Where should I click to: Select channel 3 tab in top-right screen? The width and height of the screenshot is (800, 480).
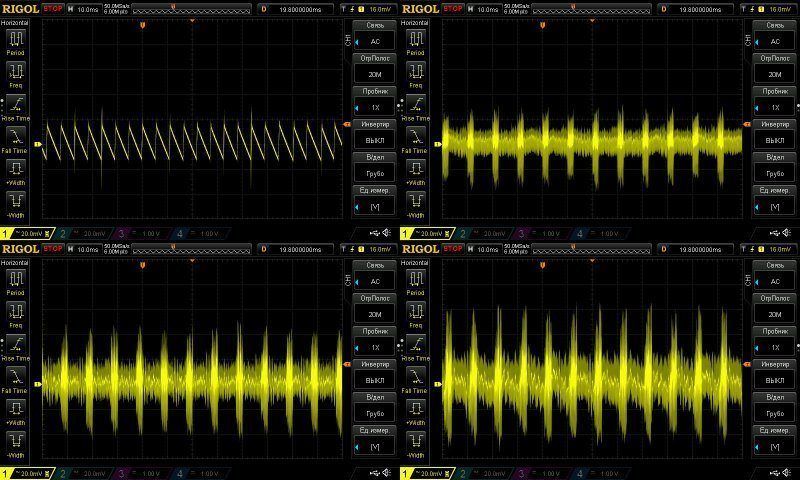(x=542, y=234)
